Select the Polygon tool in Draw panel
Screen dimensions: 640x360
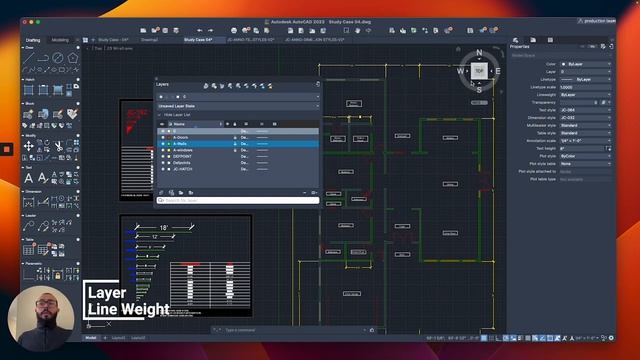click(x=73, y=58)
